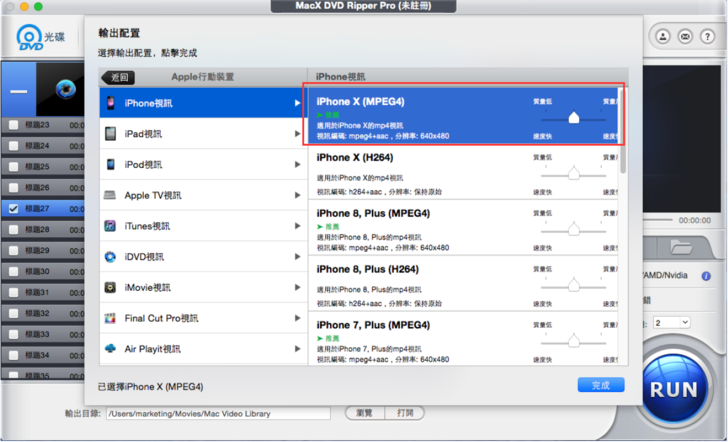Screen dimensions: 728x442
Task: Adjust quality slider for iPhone 8, Plus (H264)
Action: pyautogui.click(x=574, y=285)
